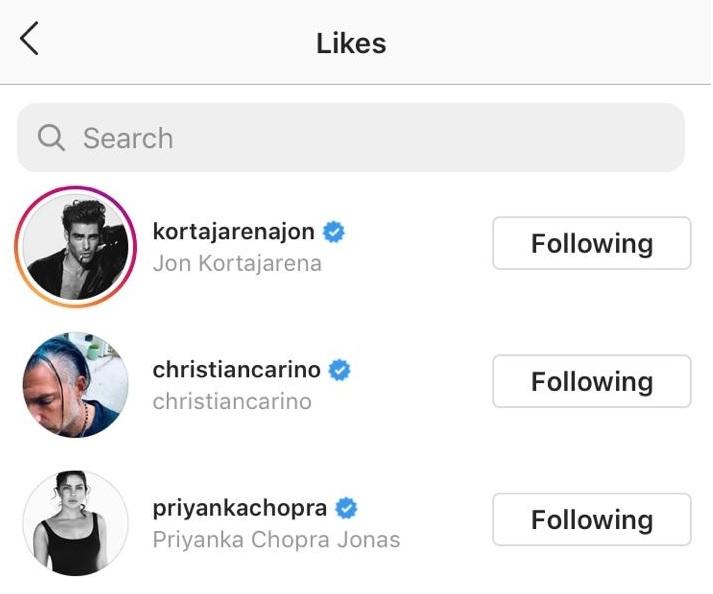The image size is (713, 594).
Task: Click the Likes page title
Action: 351,43
